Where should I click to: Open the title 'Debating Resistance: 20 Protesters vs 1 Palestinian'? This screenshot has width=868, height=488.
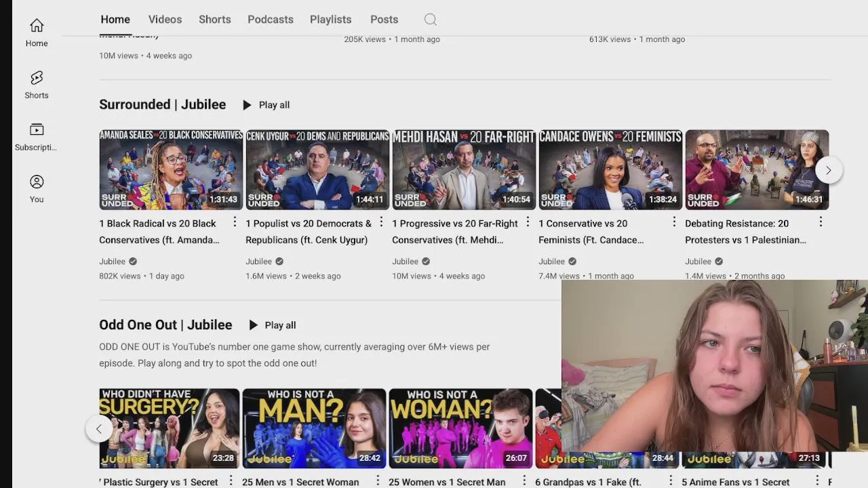[745, 232]
